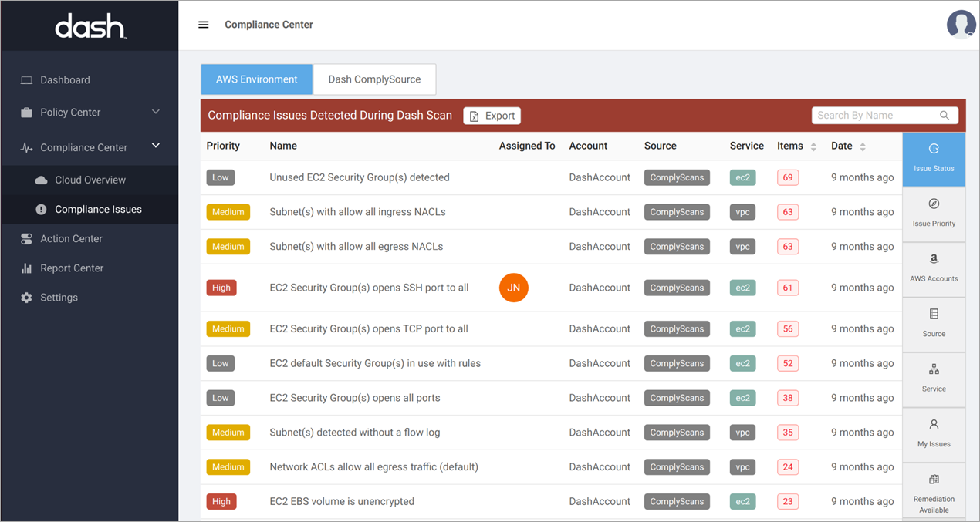Open Unused EC2 Security Group(s) detected issue
Viewport: 980px width, 522px height.
click(x=360, y=177)
